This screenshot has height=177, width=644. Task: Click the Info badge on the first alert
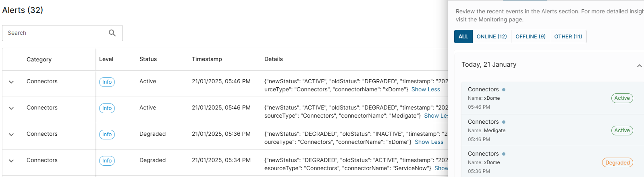[107, 82]
